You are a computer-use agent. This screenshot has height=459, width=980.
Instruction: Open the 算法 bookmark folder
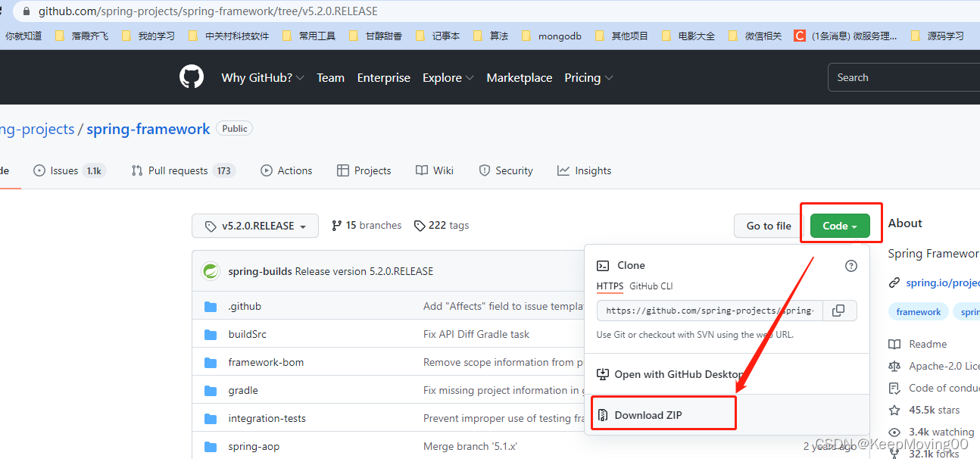(x=491, y=36)
